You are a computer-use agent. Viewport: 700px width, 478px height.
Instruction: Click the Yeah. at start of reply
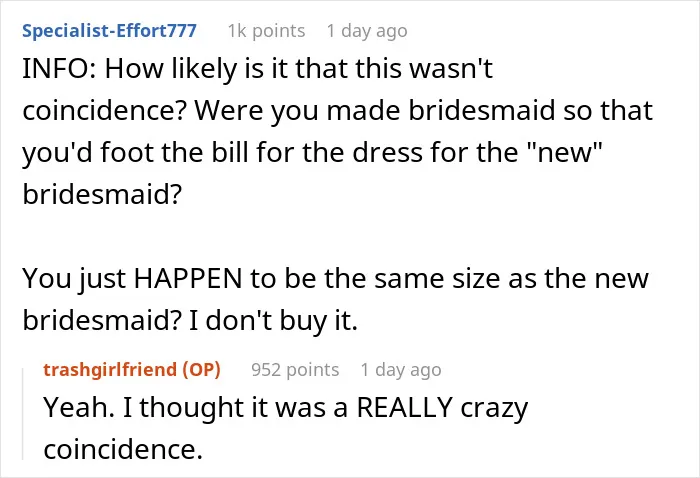(79, 407)
